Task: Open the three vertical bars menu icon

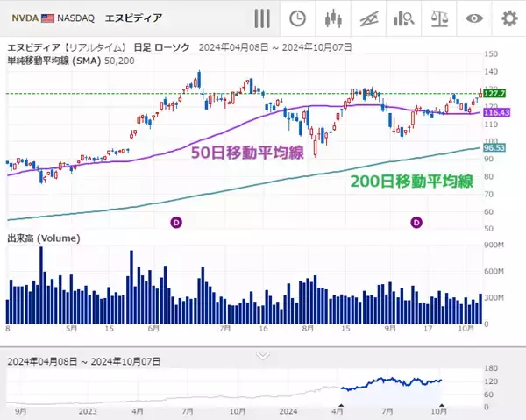Action: point(262,18)
